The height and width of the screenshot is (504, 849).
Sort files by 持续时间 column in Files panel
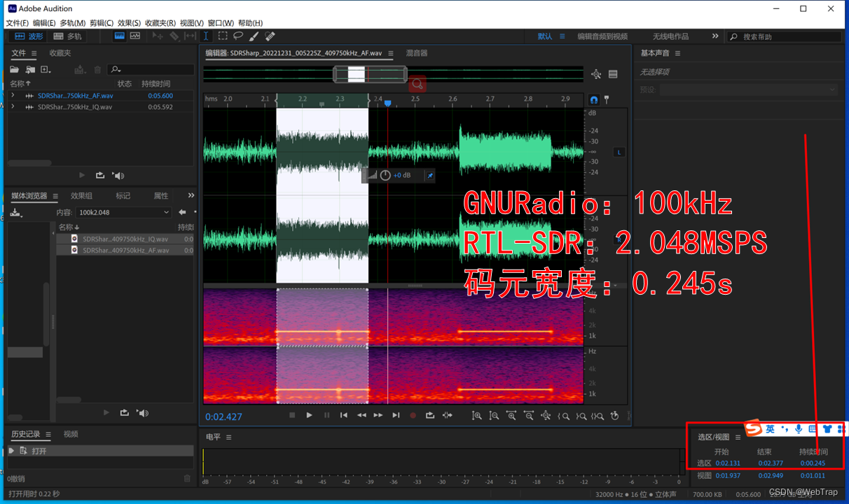[x=156, y=83]
